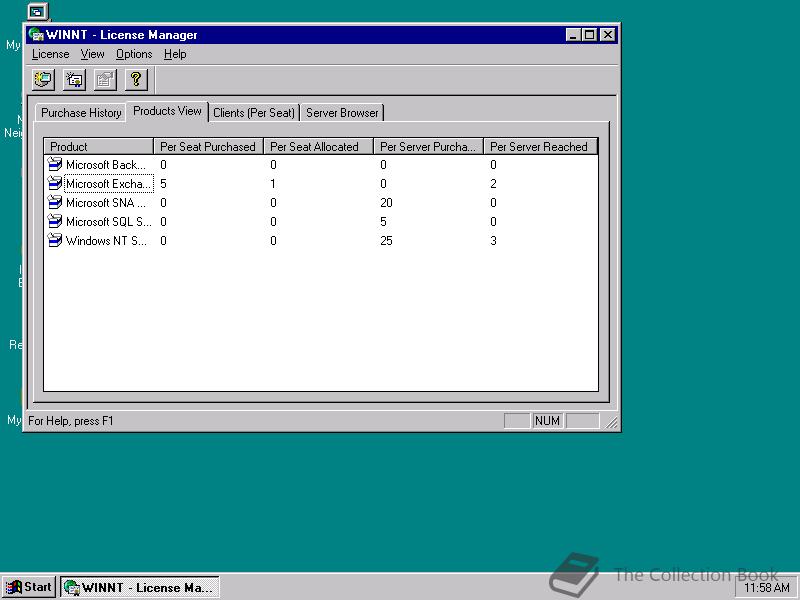Click the New License certificate toolbar icon

[74, 80]
